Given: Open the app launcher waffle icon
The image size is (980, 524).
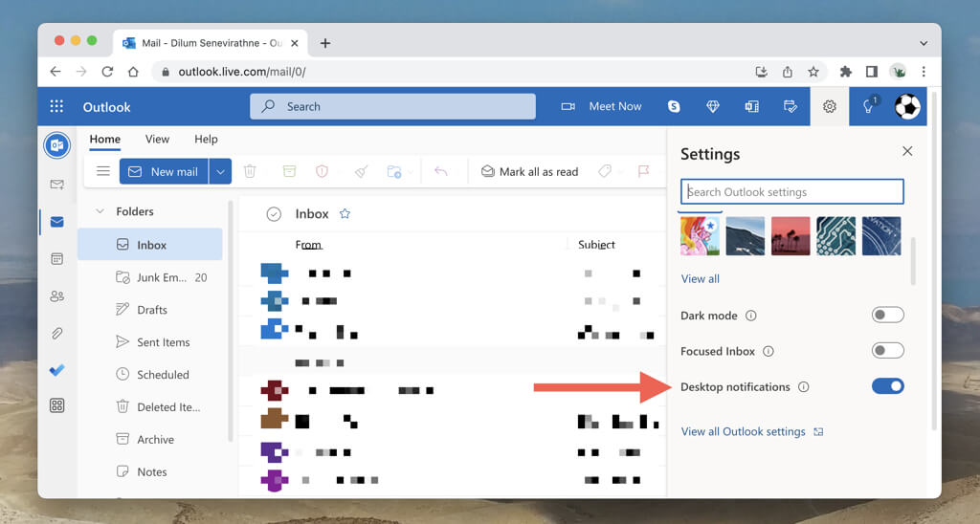Looking at the screenshot, I should (56, 106).
